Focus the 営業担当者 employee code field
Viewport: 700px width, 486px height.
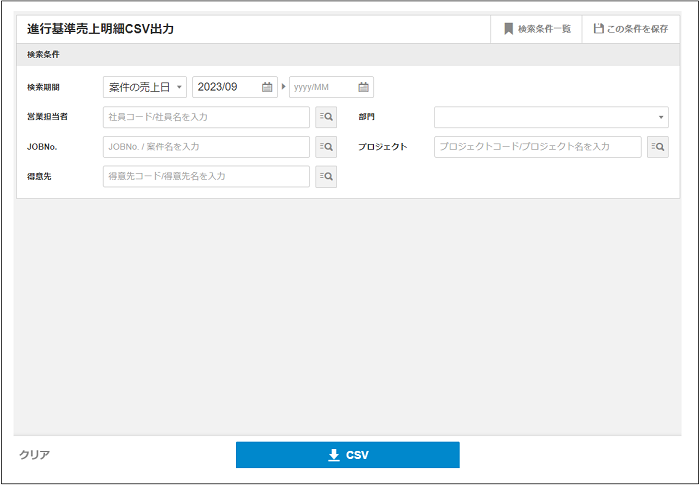(x=206, y=117)
